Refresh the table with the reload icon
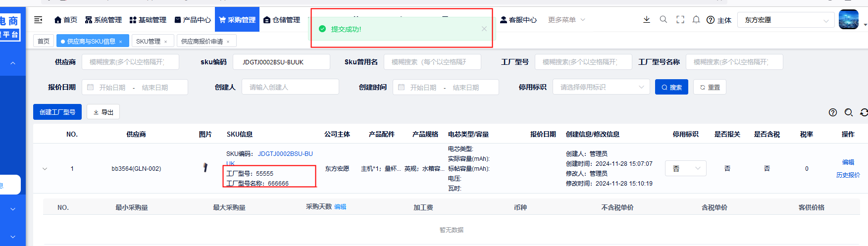This screenshot has width=868, height=246. 864,112
